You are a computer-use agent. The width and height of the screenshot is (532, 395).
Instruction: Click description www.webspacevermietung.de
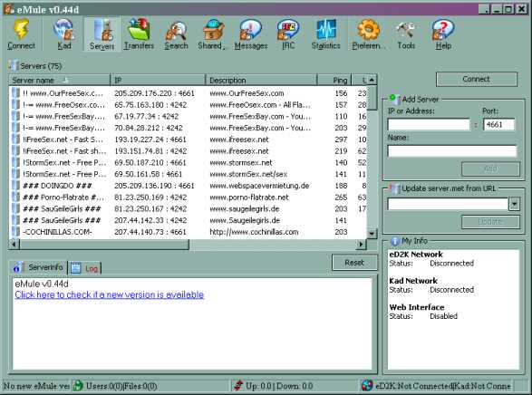coord(259,186)
